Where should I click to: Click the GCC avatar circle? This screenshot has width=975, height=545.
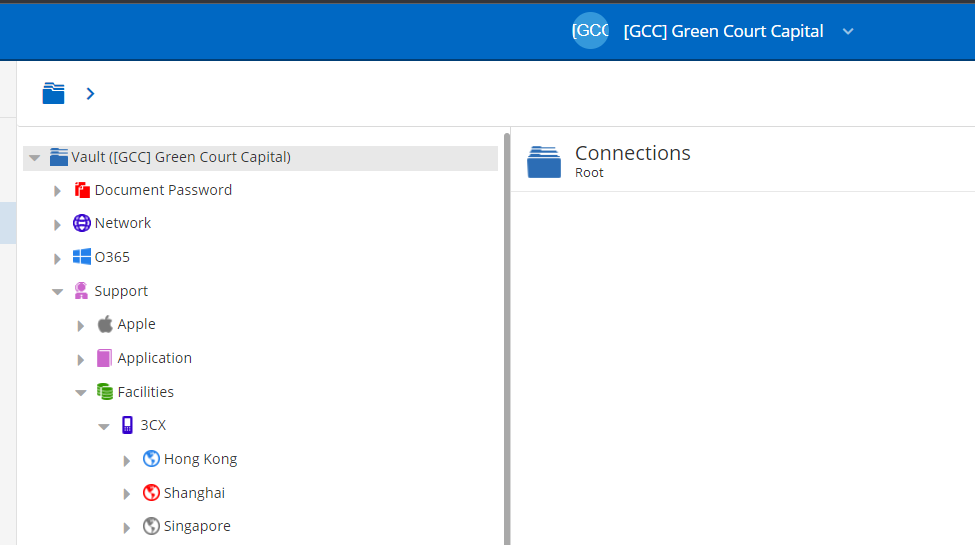click(x=589, y=30)
